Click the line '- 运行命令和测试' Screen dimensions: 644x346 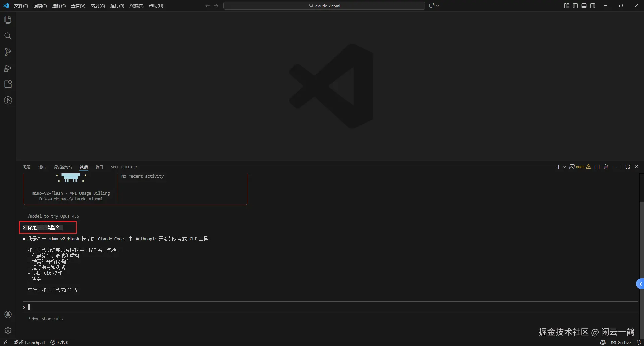pyautogui.click(x=46, y=268)
